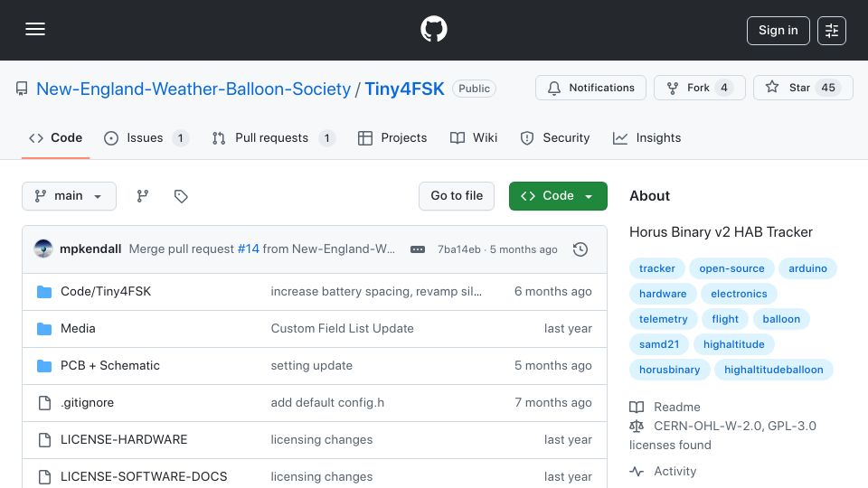This screenshot has height=488, width=868.
Task: Open pull request #14 link
Action: coord(248,249)
